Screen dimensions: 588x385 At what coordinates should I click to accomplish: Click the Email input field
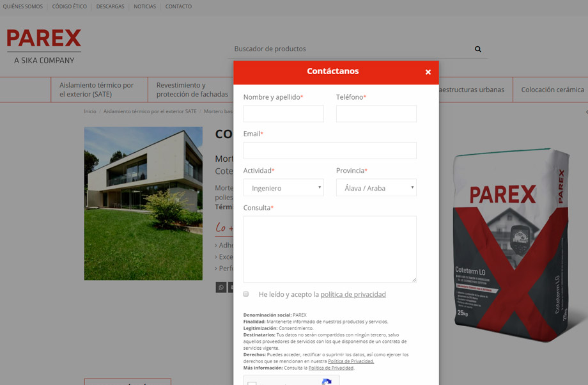(x=330, y=150)
